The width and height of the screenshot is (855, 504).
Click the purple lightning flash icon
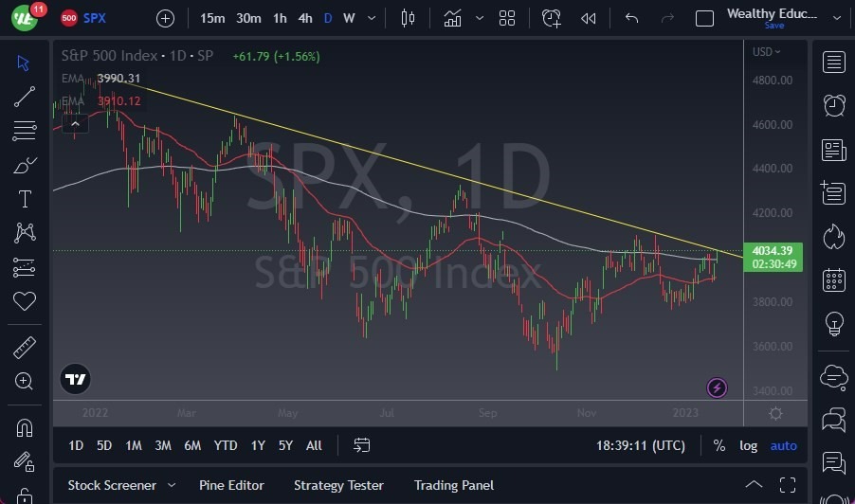pyautogui.click(x=717, y=387)
